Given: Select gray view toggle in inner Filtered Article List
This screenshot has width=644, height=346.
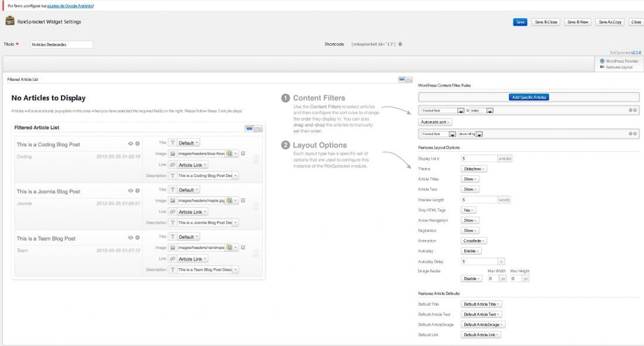Looking at the screenshot, I should (x=258, y=129).
